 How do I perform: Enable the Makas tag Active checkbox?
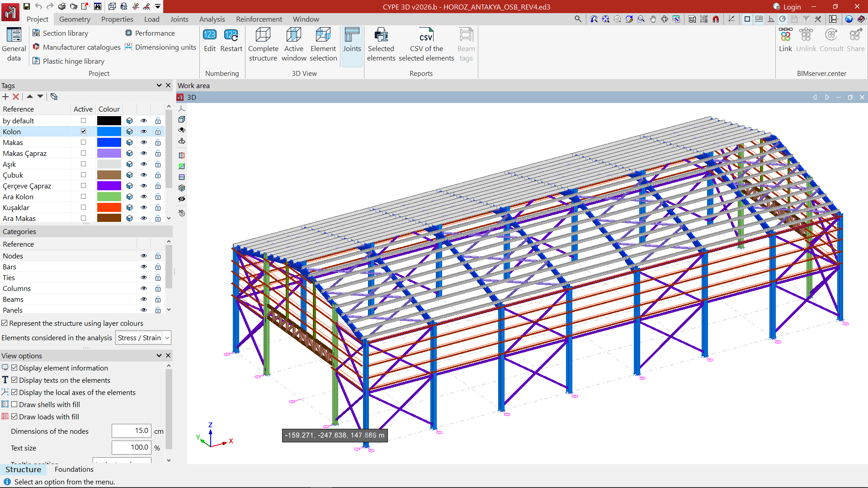point(83,142)
